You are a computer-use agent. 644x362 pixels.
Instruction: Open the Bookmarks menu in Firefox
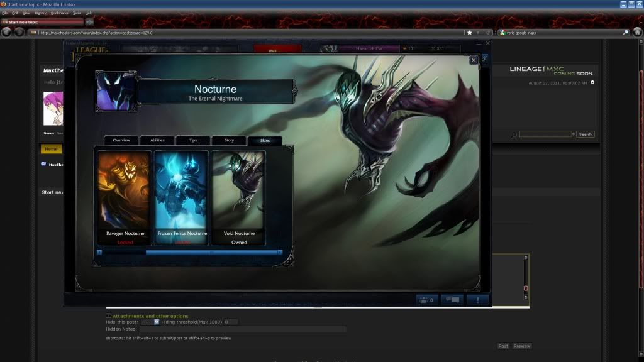tap(59, 13)
